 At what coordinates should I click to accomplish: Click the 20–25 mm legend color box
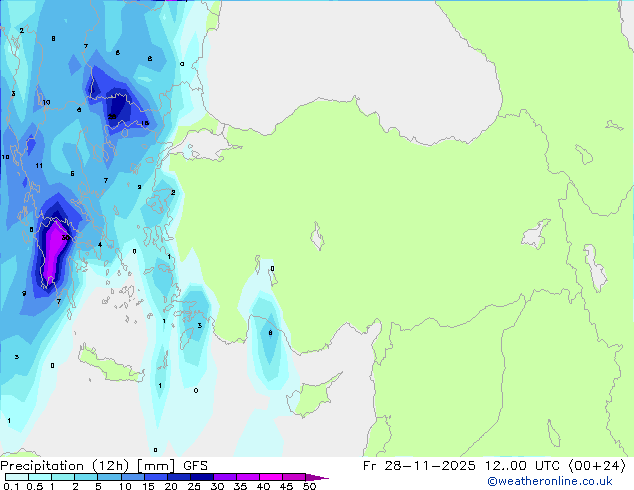pyautogui.click(x=178, y=477)
